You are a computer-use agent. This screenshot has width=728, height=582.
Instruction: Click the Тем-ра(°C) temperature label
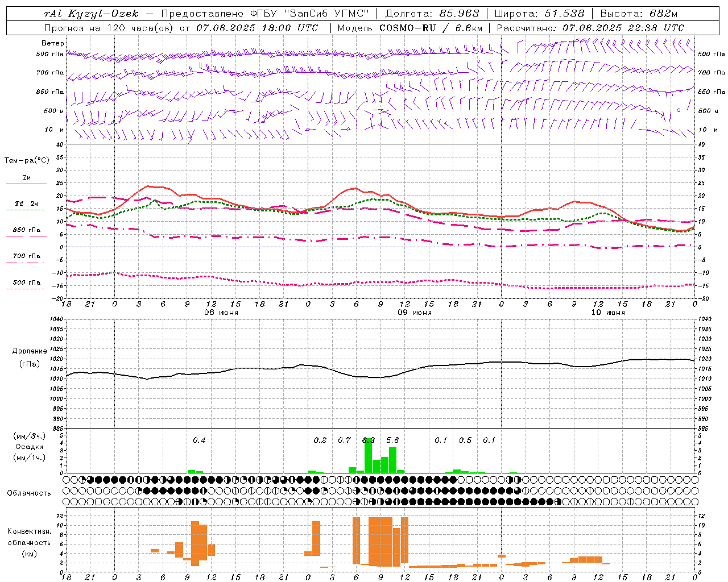[27, 161]
